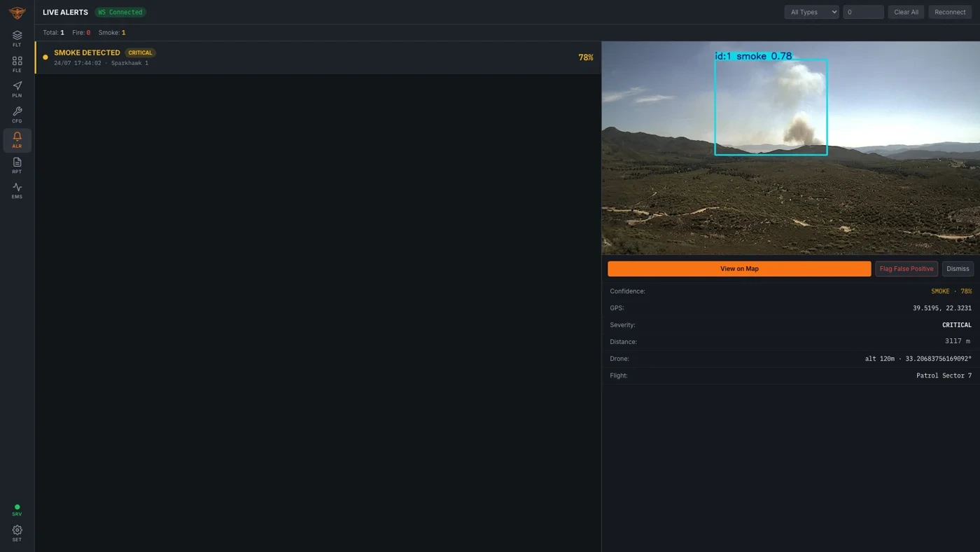Screen dimensions: 980x552
Task: Open the EMS activity sidebar icon
Action: tap(17, 191)
